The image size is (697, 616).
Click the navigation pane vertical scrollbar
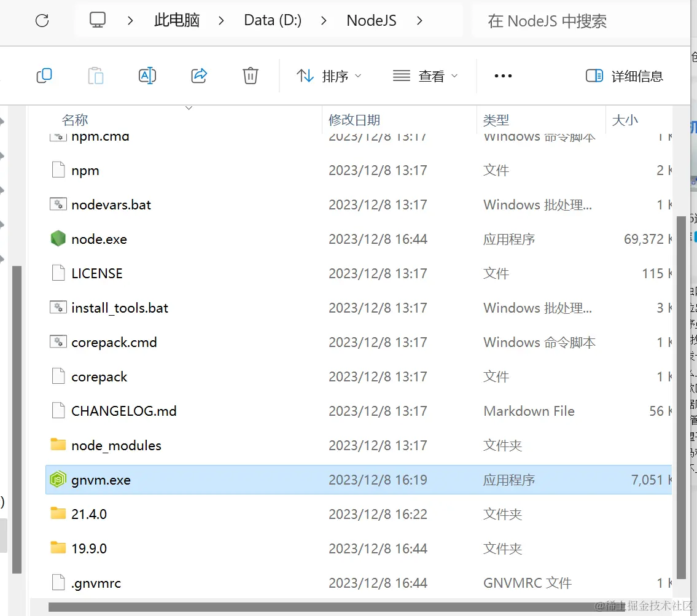click(17, 419)
